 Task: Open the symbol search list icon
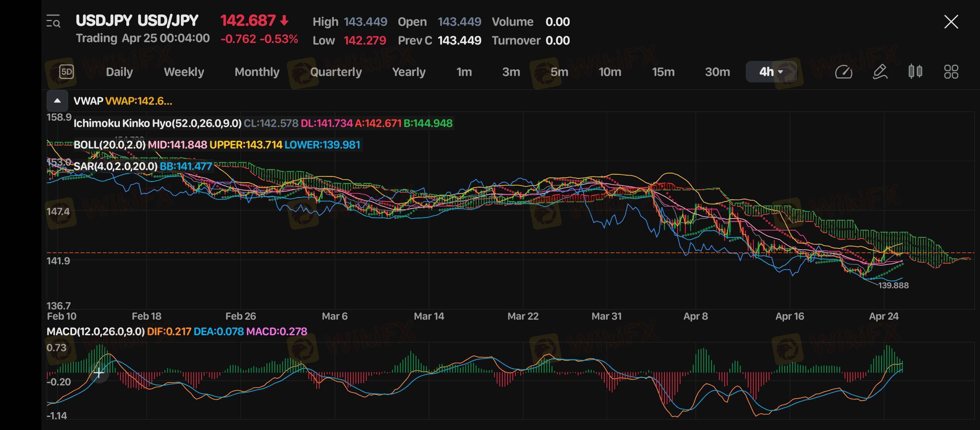click(x=53, y=21)
